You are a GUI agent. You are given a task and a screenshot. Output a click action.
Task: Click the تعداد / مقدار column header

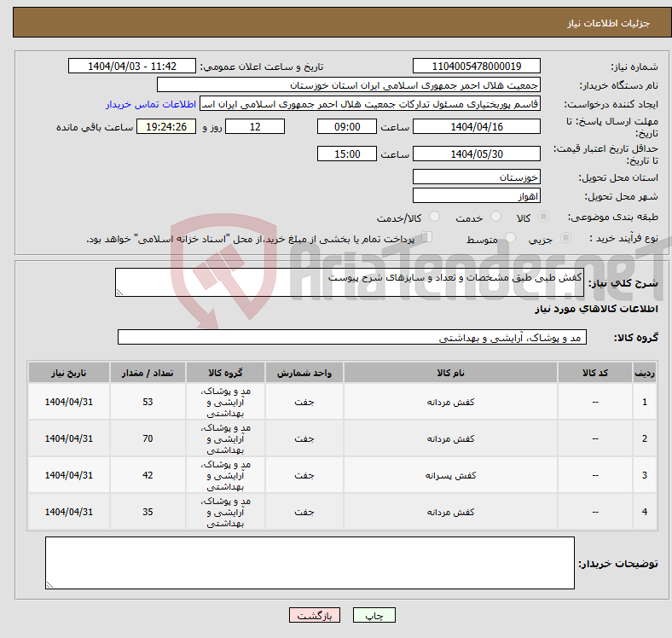[148, 374]
